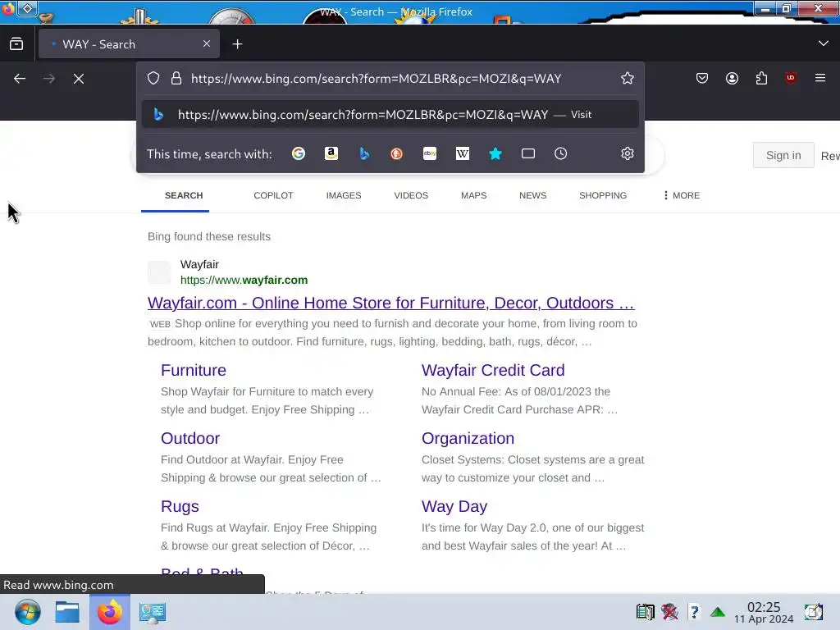The width and height of the screenshot is (840, 630).
Task: Search in bookmarks star icon
Action: pos(495,153)
